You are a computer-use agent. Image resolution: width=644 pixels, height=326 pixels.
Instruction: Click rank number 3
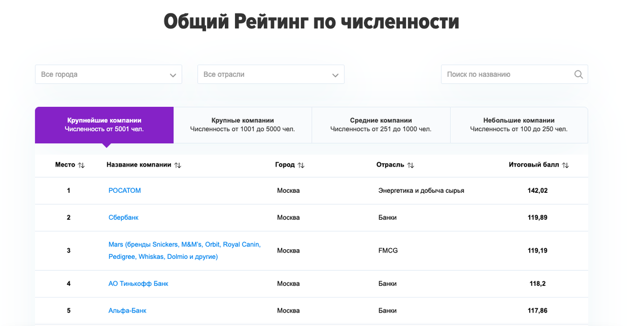pos(69,251)
